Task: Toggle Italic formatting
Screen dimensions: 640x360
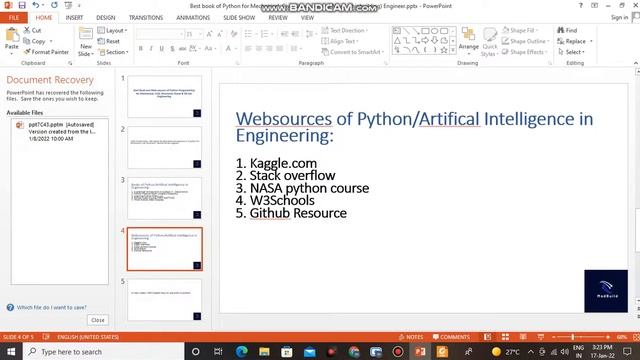Action: coord(151,49)
